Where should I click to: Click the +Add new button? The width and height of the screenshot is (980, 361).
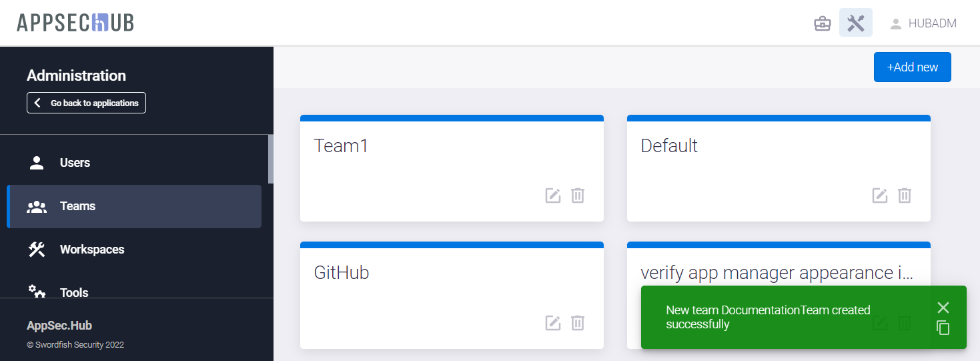[x=912, y=67]
